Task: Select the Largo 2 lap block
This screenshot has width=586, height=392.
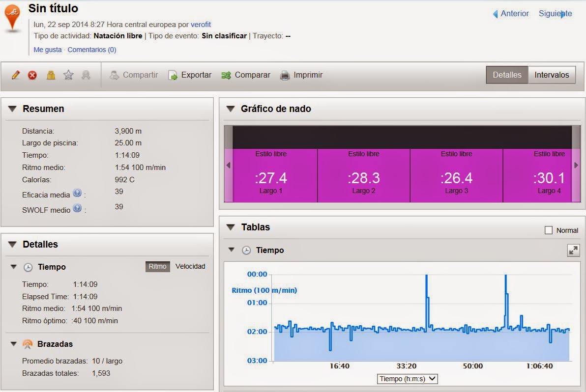Action: tap(364, 176)
